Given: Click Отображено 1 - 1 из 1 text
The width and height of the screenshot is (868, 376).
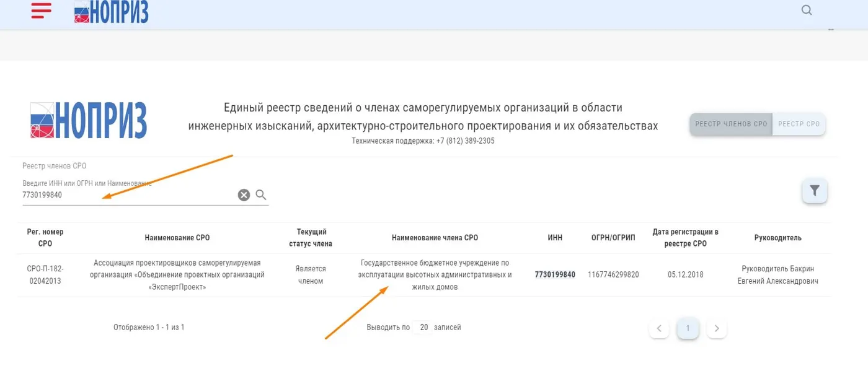Looking at the screenshot, I should [149, 327].
